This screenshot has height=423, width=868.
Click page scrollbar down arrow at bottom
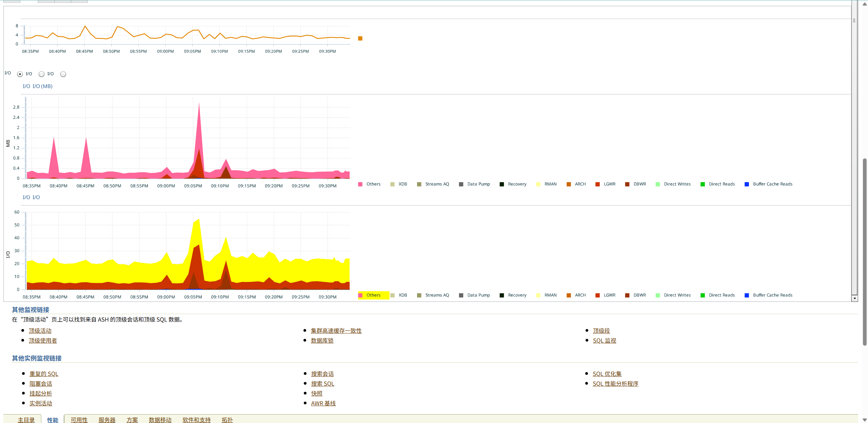[864, 420]
